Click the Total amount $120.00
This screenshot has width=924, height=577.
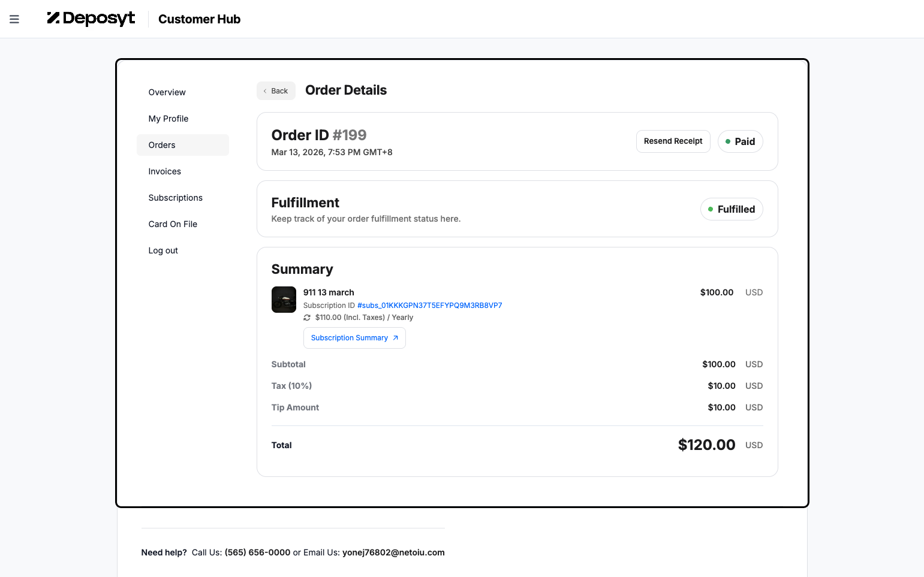click(x=706, y=445)
